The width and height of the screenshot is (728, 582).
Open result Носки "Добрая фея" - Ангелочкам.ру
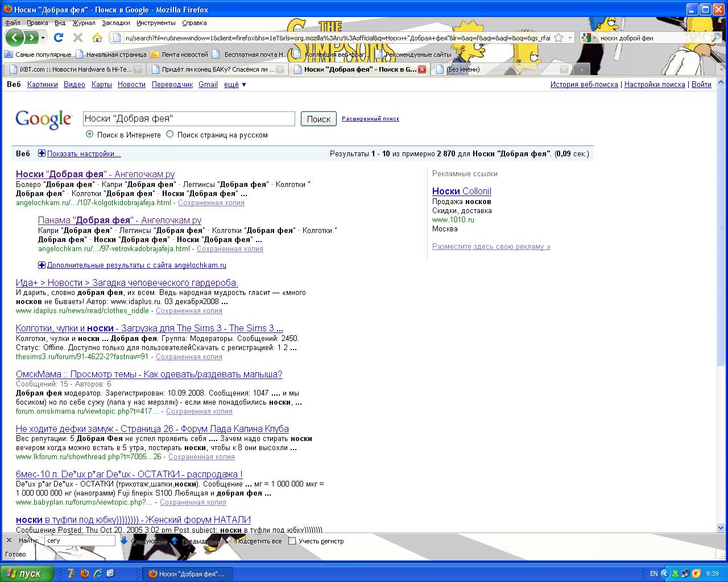click(95, 174)
